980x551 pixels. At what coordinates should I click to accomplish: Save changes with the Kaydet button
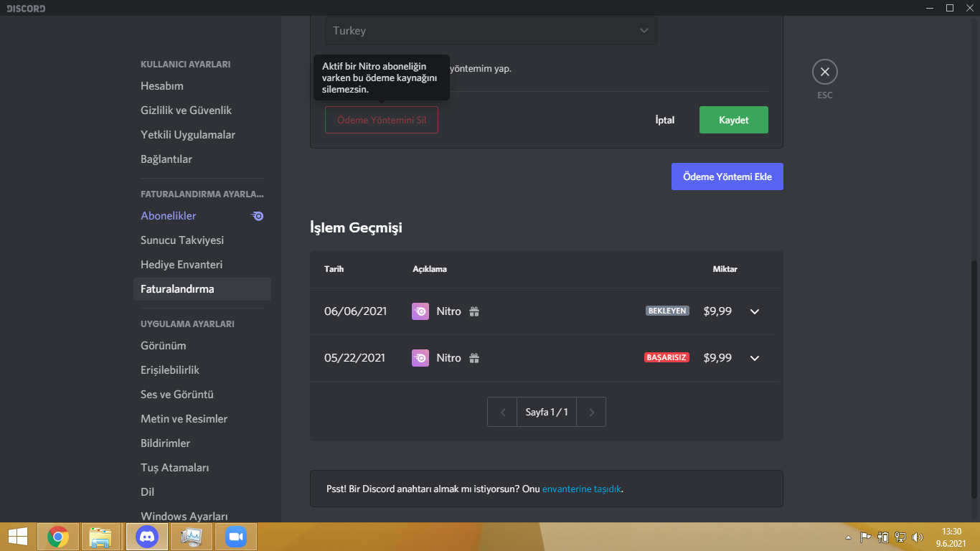click(x=734, y=120)
